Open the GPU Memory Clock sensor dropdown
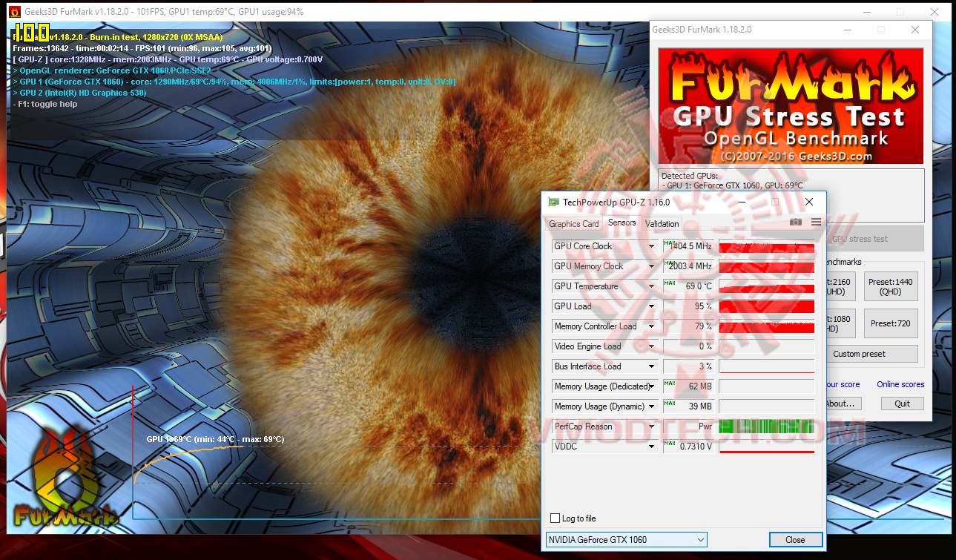Viewport: 956px width, 560px height. click(x=652, y=266)
